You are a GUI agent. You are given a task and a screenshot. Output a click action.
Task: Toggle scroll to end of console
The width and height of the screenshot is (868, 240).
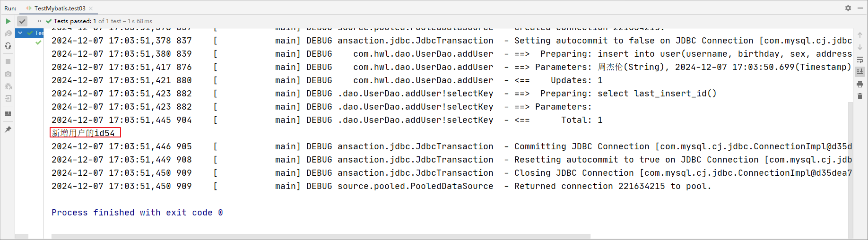860,72
